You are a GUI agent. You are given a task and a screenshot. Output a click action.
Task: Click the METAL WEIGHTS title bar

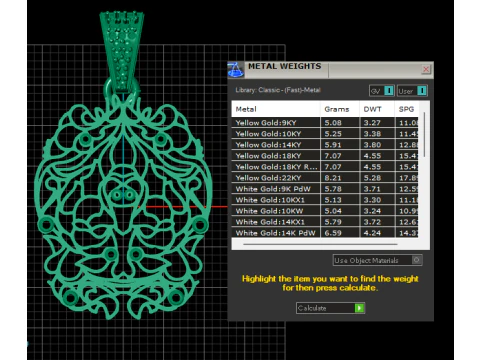click(330, 69)
